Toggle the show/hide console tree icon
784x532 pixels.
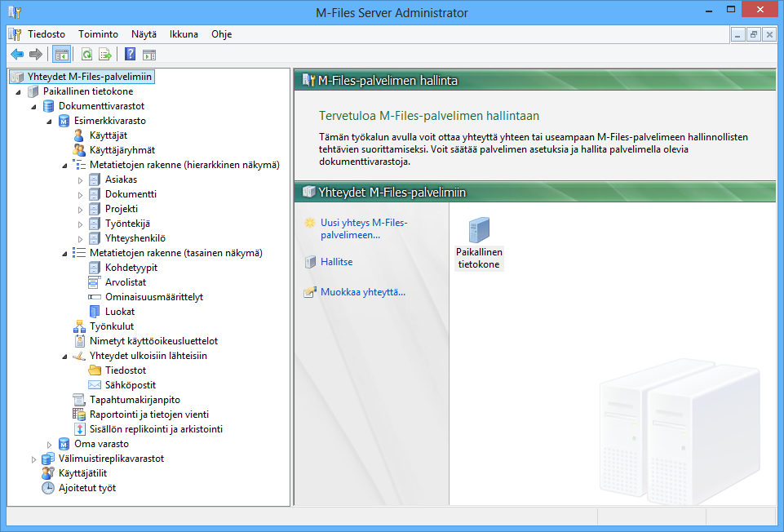(61, 54)
